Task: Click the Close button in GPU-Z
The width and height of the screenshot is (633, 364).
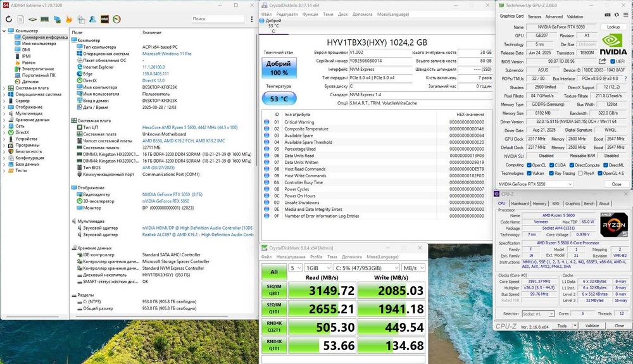Action: pyautogui.click(x=616, y=184)
